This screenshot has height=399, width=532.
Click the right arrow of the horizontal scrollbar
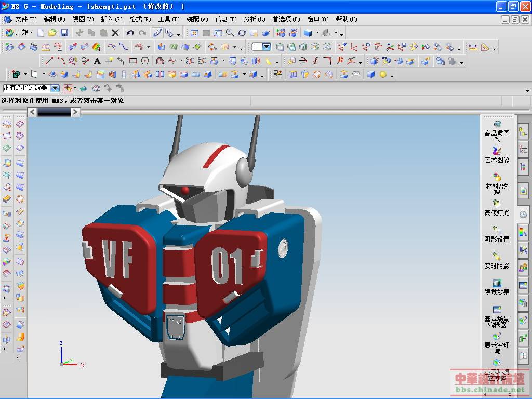coord(76,112)
